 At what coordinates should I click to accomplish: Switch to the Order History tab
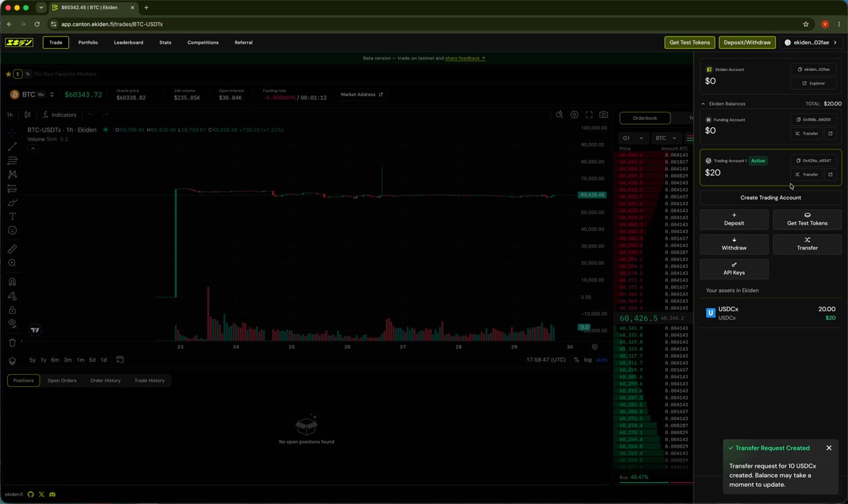pyautogui.click(x=105, y=380)
